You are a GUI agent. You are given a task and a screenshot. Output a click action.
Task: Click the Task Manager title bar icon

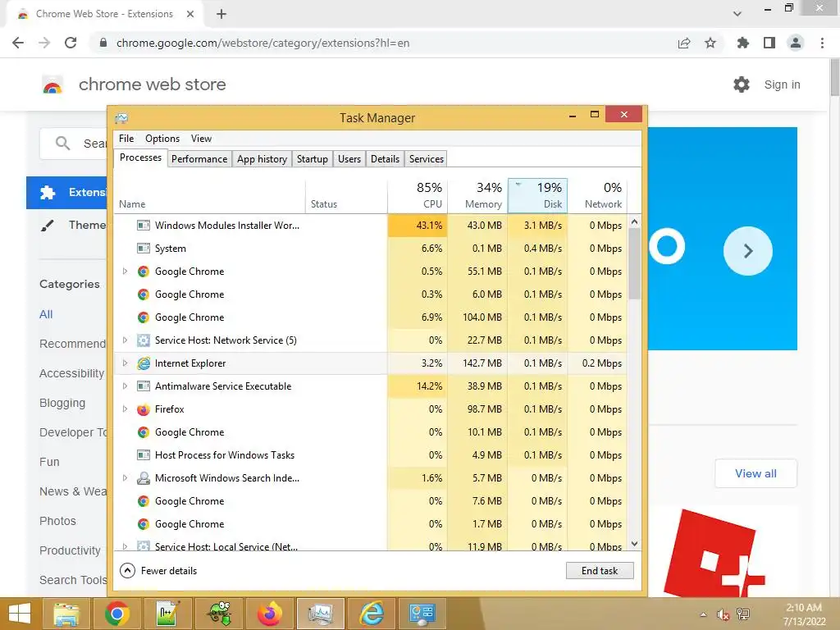point(121,118)
